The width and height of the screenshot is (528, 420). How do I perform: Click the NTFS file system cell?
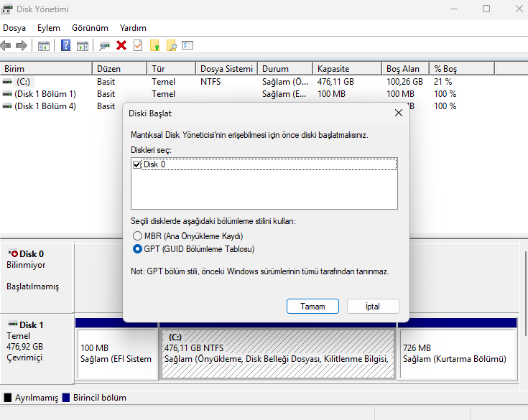pyautogui.click(x=210, y=81)
